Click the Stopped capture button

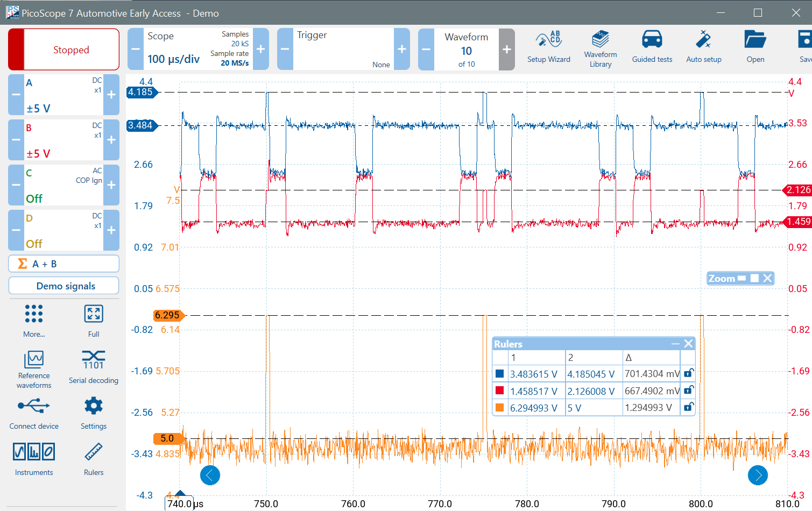pos(63,49)
